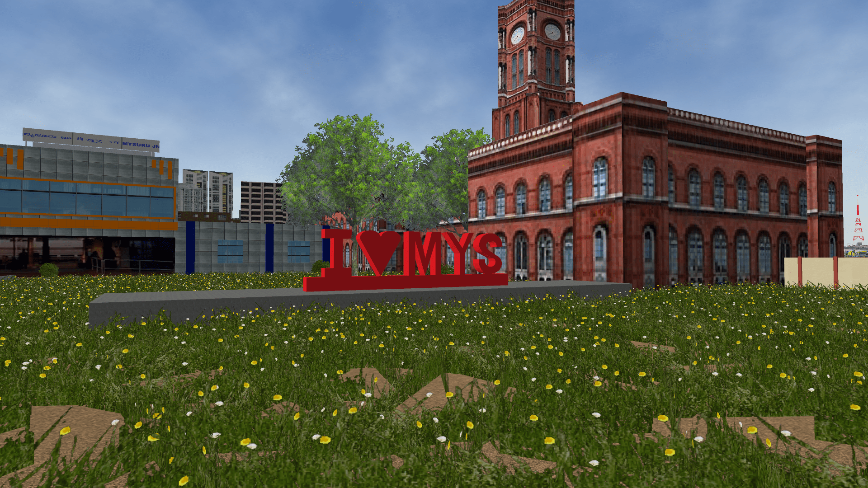Select the right clock face on the tower
Image resolution: width=868 pixels, height=488 pixels.
(x=552, y=31)
